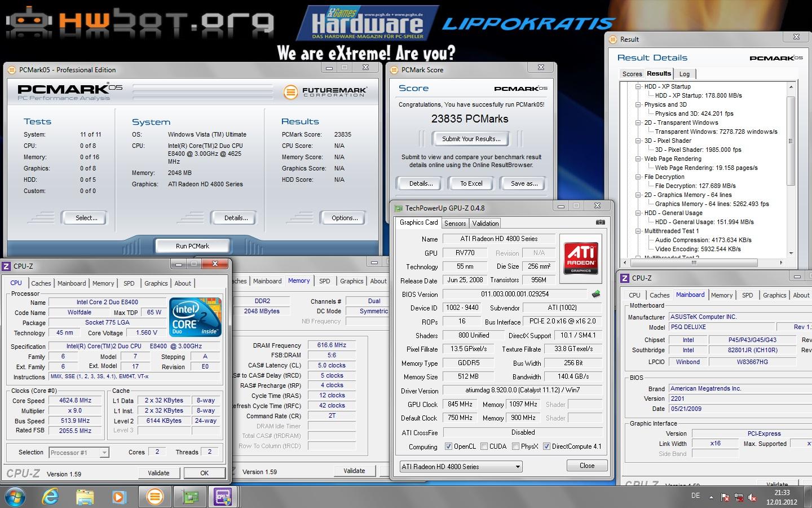Switch to GPU-Z taskbar icon
This screenshot has width=812, height=508.
pos(189,497)
